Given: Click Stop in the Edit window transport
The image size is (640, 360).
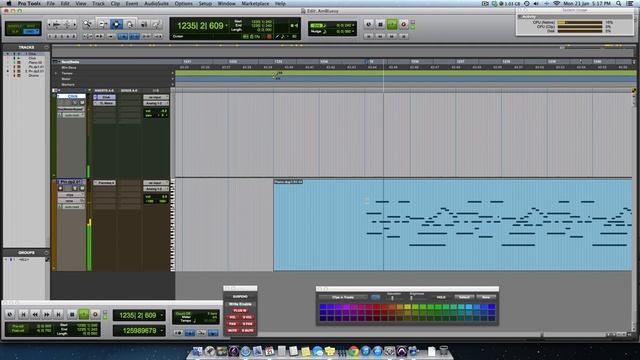Looking at the screenshot, I should 380,24.
